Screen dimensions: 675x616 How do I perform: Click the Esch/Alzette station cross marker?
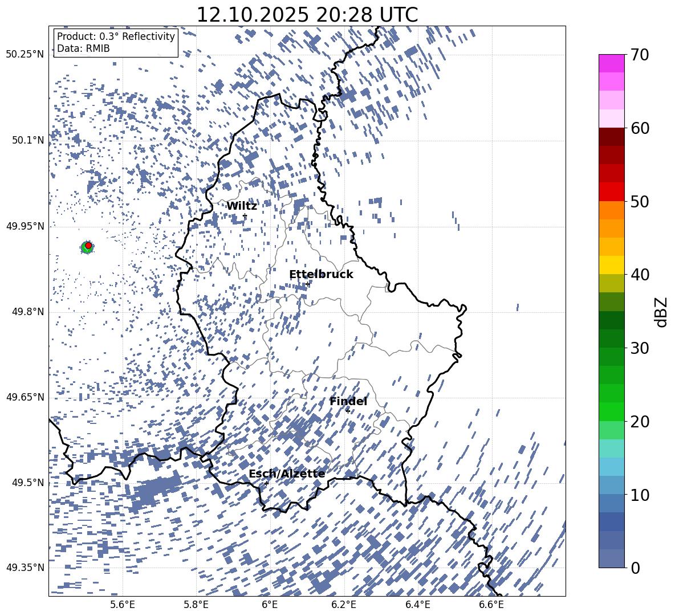(266, 483)
